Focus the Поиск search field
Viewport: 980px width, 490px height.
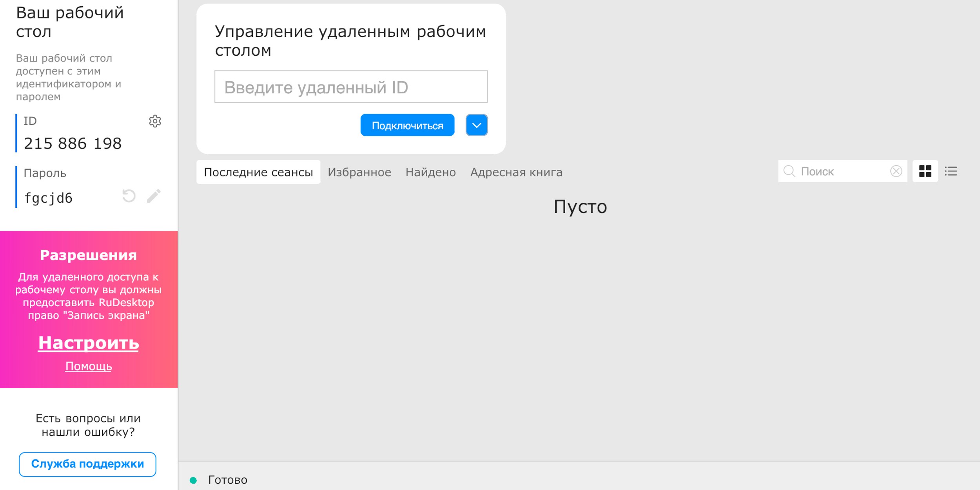click(x=843, y=171)
